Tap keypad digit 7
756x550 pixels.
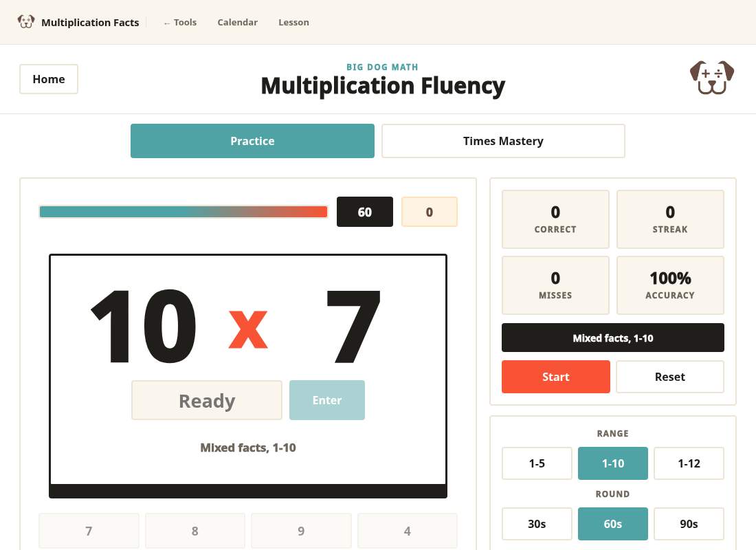[x=89, y=531]
